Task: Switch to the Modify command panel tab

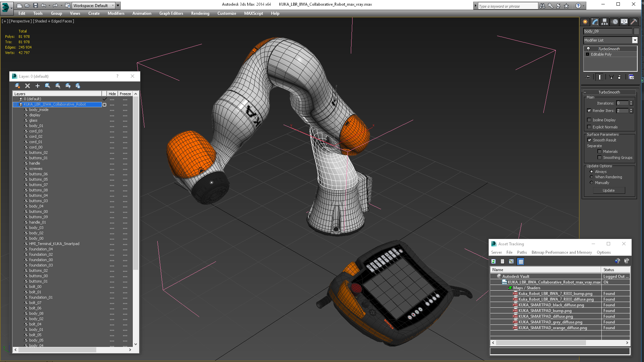Action: [x=595, y=22]
